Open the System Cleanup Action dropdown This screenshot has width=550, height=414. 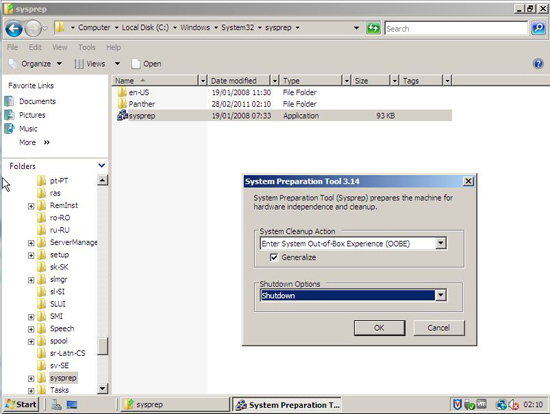click(x=441, y=243)
